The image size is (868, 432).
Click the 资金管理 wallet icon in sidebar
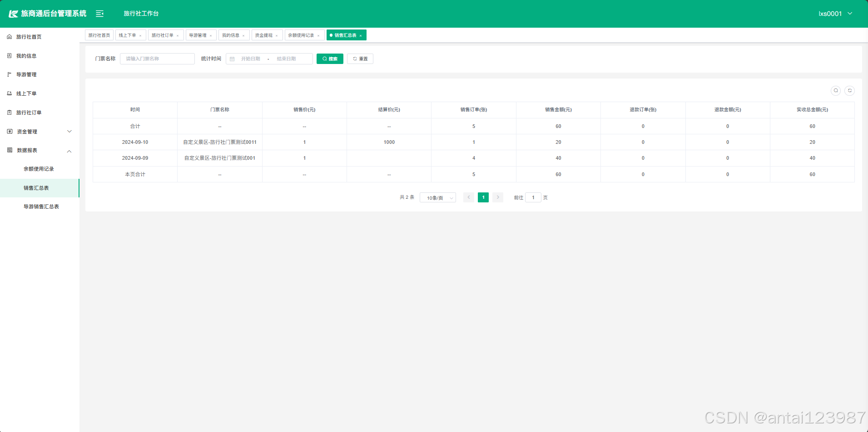(10, 132)
